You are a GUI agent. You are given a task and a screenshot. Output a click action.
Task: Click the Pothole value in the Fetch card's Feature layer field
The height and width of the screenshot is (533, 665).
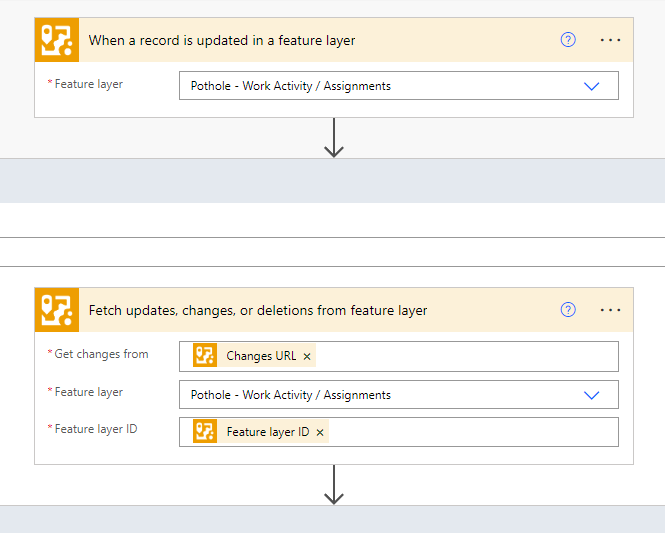tap(291, 395)
